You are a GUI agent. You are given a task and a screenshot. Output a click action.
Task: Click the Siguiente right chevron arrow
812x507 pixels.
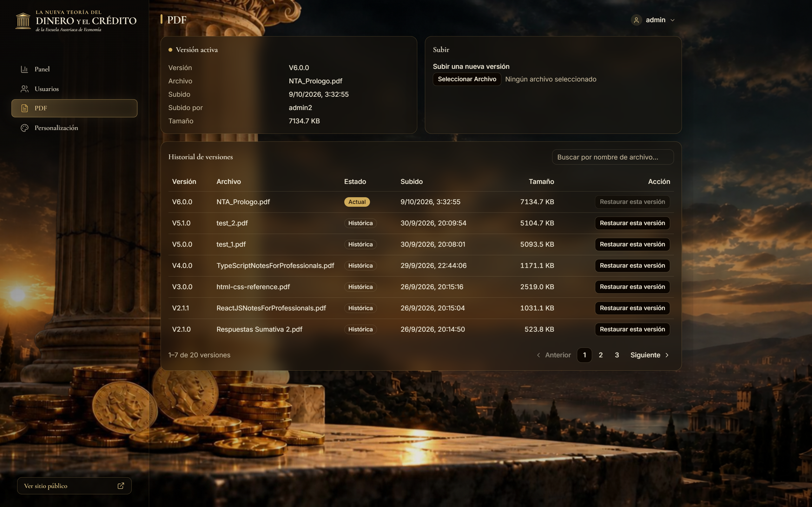pyautogui.click(x=667, y=355)
